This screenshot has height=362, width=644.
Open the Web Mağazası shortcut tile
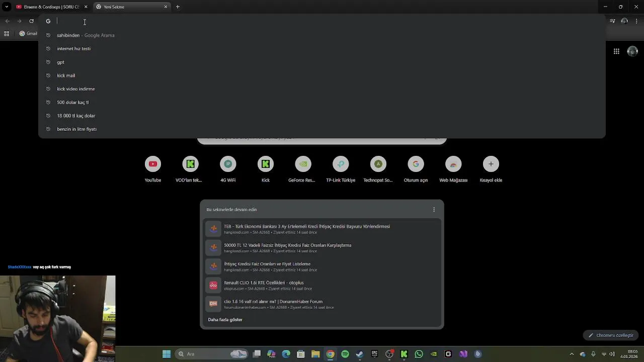coord(453,169)
